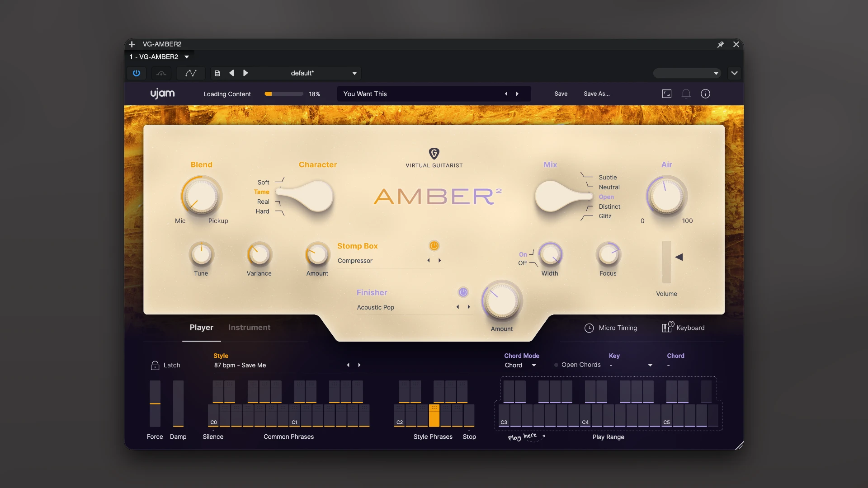The height and width of the screenshot is (488, 868).
Task: Select next preset after You Want This
Action: pos(517,94)
